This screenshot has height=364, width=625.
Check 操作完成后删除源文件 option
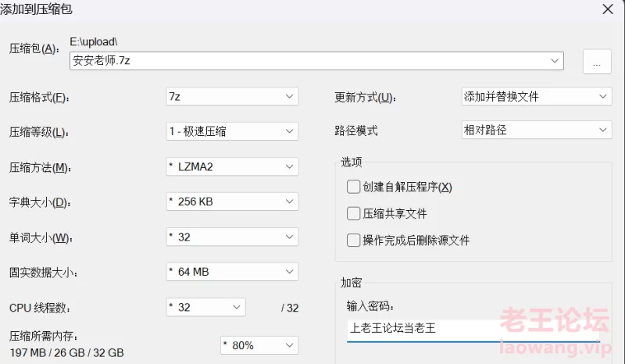tap(354, 240)
